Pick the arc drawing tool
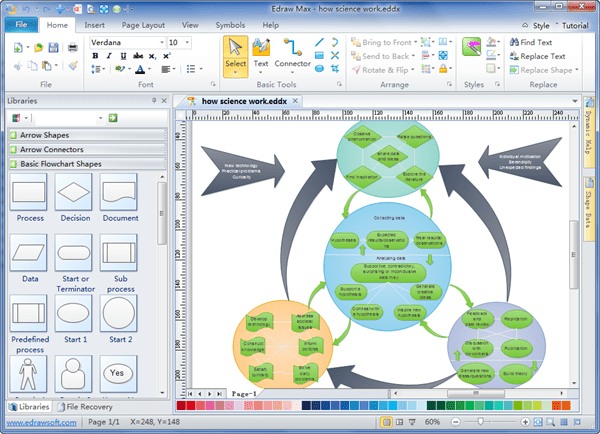 pyautogui.click(x=335, y=42)
